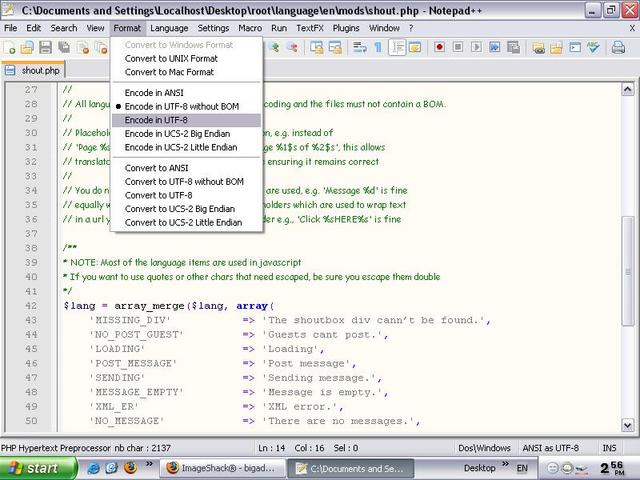
Task: Choose Convert to ANSI
Action: click(x=186, y=168)
